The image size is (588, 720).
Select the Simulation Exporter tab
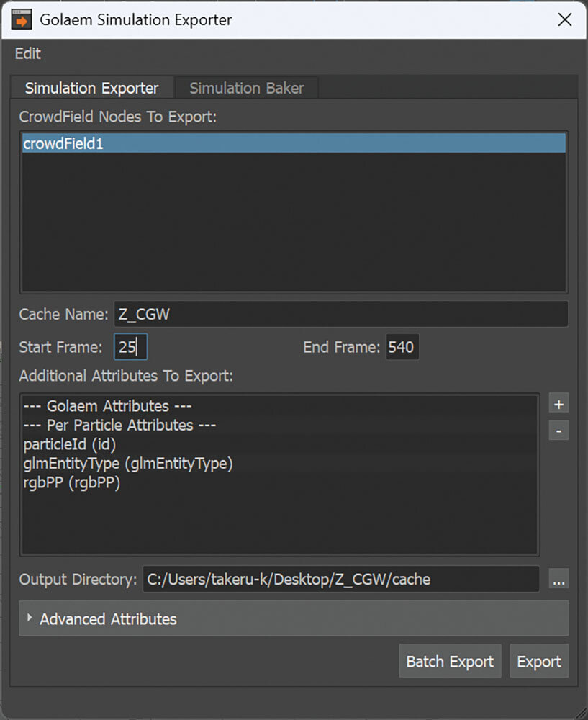coord(92,88)
